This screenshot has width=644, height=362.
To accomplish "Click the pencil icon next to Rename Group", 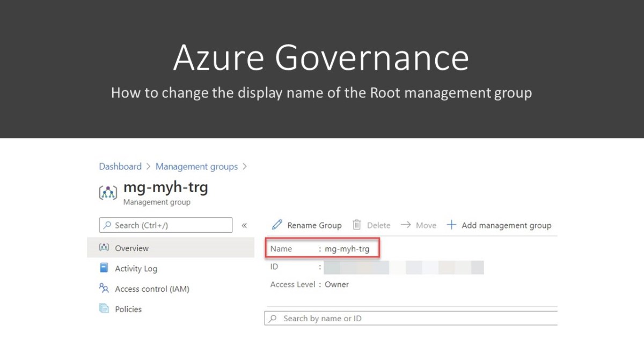I will pos(277,225).
